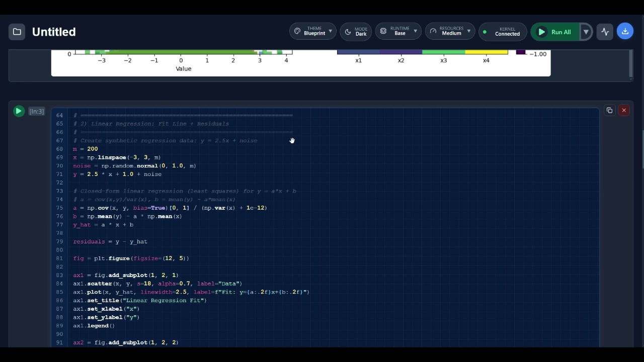The image size is (644, 362).
Task: Click line 'b = np.mean(y) - a * np.mean(x)'
Action: (127, 216)
